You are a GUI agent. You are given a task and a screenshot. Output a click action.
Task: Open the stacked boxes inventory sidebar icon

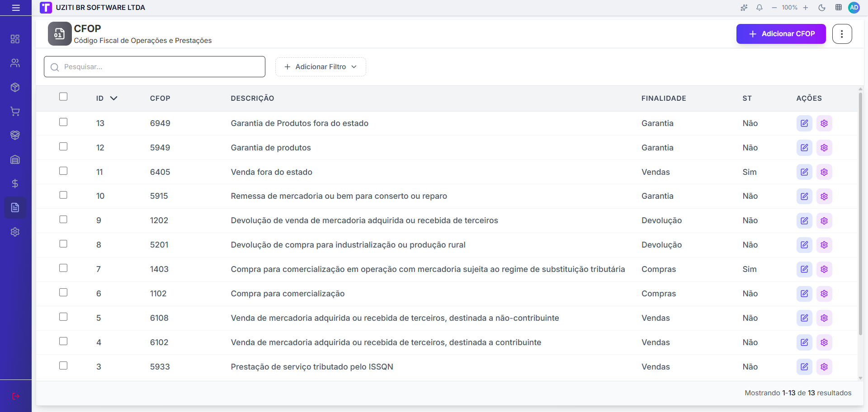[15, 135]
